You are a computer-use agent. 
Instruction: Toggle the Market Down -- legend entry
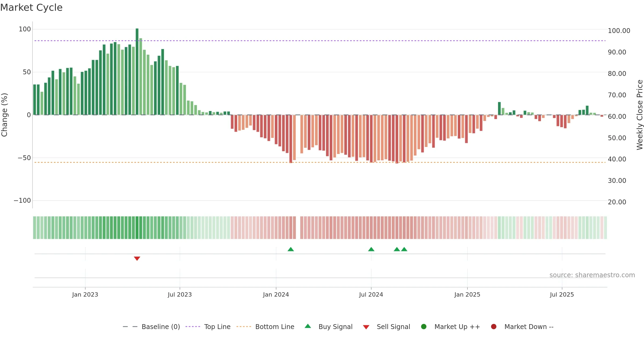pos(522,327)
